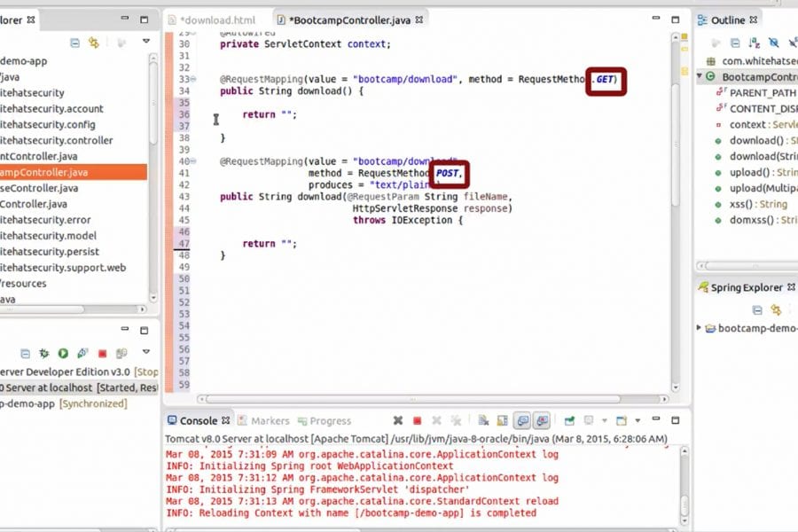Collapse all in Package Explorer toolbar
This screenshot has width=798, height=532.
click(x=74, y=42)
